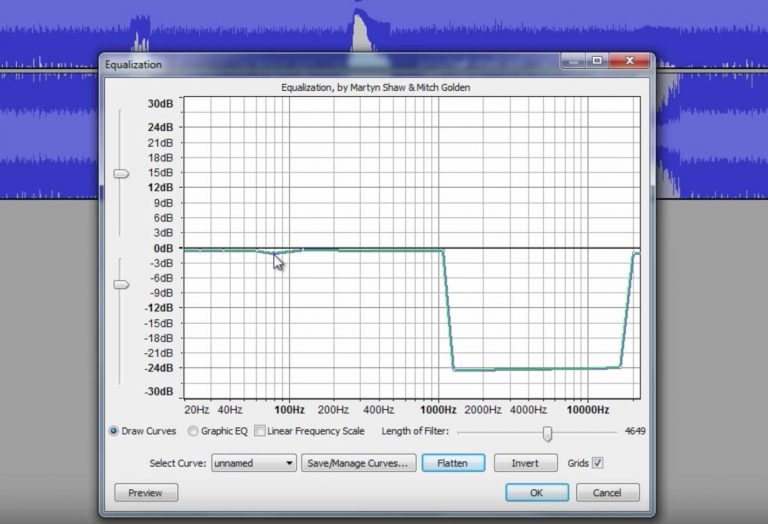This screenshot has width=768, height=524.
Task: Click the lower dB range slider handle
Action: [x=121, y=285]
